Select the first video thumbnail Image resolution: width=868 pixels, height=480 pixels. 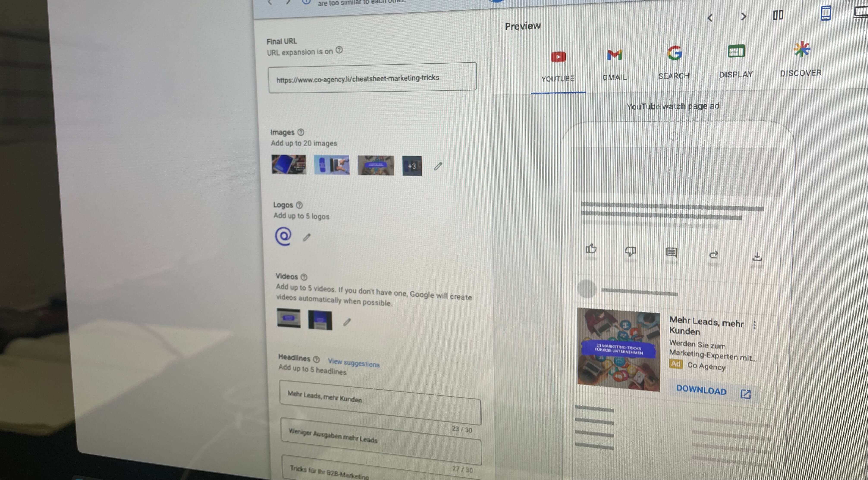(x=289, y=318)
